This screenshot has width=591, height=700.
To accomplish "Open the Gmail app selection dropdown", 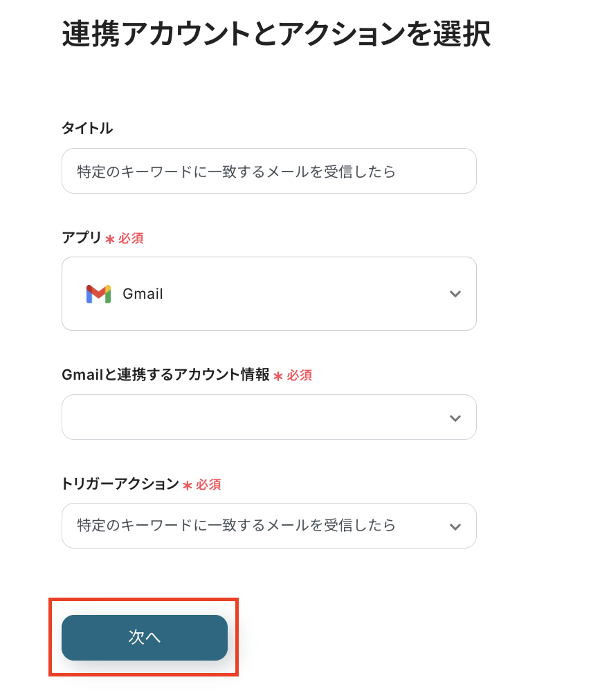I will point(269,294).
